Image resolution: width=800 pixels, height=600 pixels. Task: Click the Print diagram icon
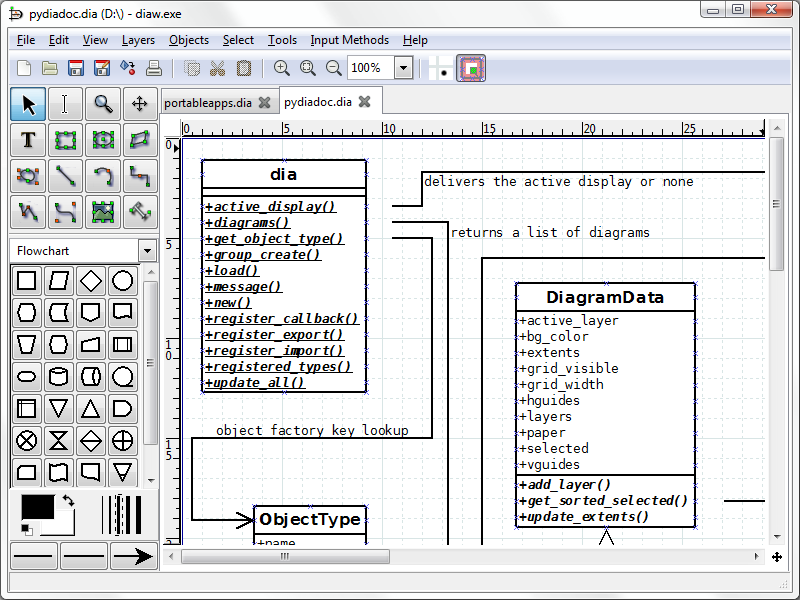tap(154, 68)
